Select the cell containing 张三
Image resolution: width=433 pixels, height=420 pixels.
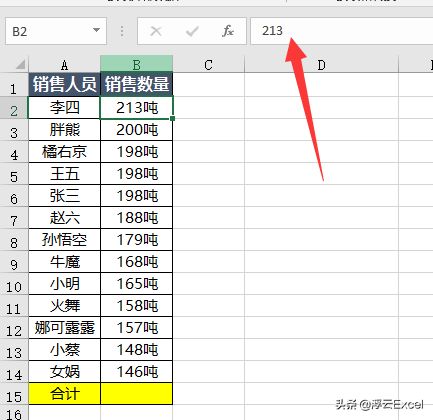64,196
